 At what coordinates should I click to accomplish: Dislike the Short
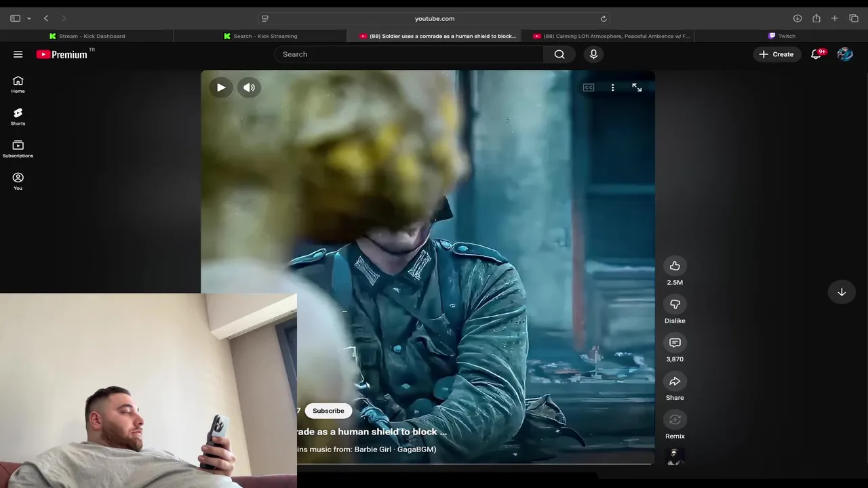pos(675,304)
